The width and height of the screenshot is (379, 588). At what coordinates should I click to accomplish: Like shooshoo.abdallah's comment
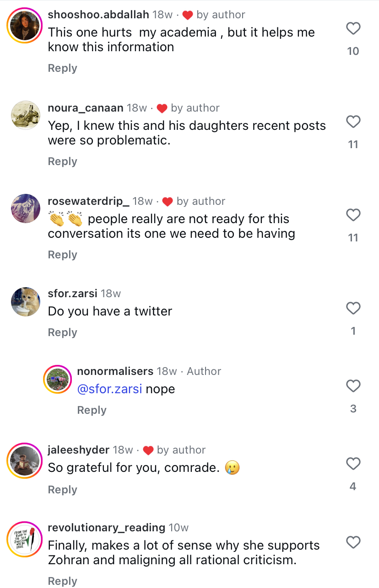[x=353, y=29]
